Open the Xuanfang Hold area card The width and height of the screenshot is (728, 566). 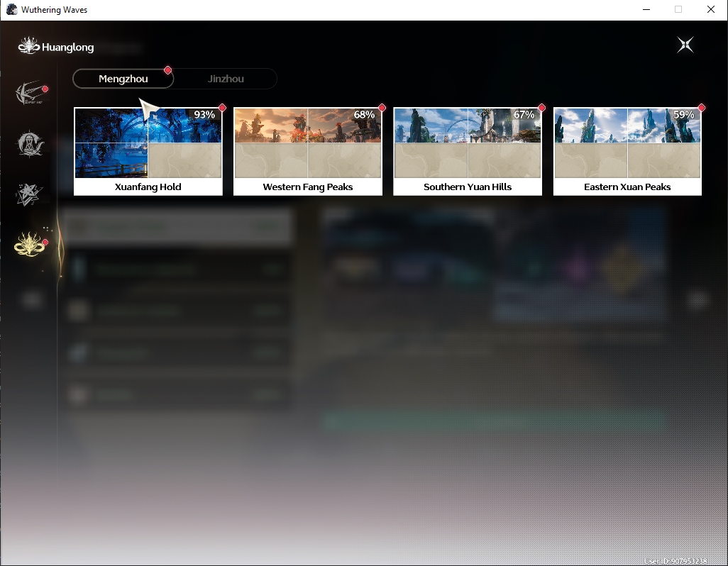(x=148, y=151)
